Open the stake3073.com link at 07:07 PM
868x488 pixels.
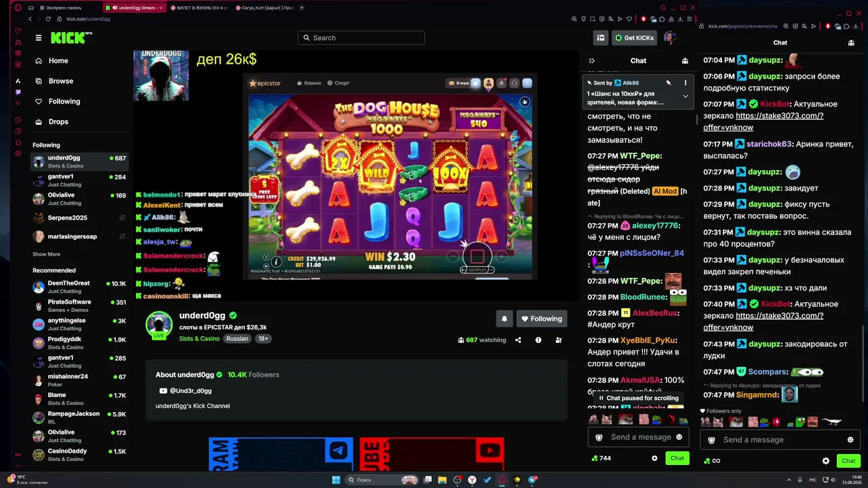764,121
